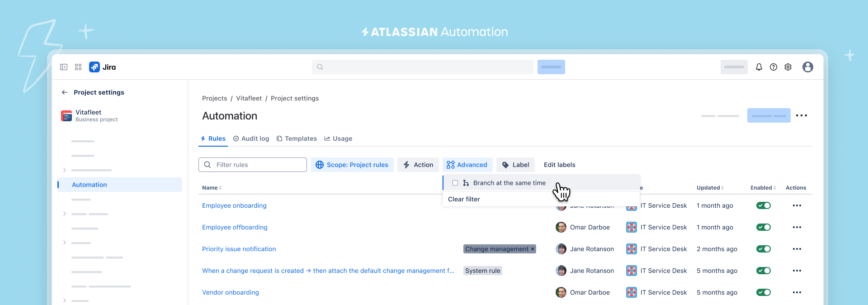Viewport: 868px width, 305px height.
Task: Open the more options ellipsis beside Automation title
Action: coord(802,115)
